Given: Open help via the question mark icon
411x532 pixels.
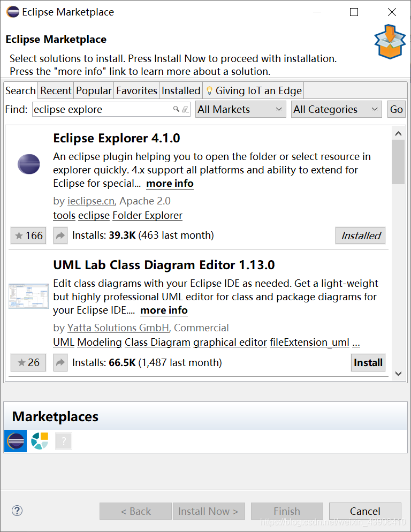Looking at the screenshot, I should 17,511.
